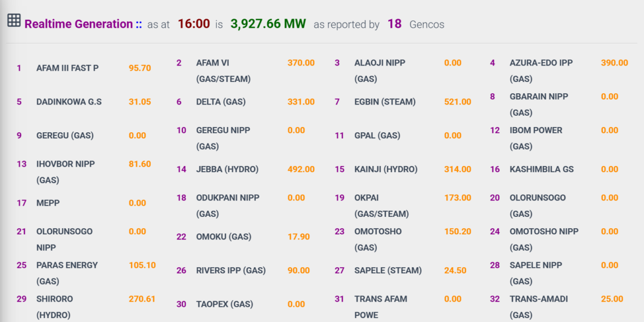Viewport: 644px width, 322px height.
Task: Select the AFAM III FAST P entry
Action: tap(67, 68)
